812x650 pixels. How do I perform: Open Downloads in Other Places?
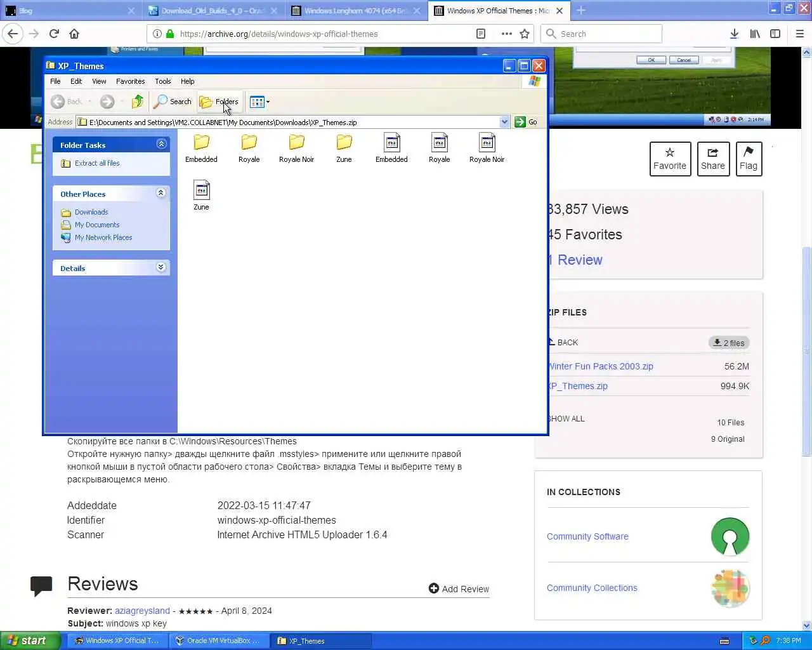91,212
